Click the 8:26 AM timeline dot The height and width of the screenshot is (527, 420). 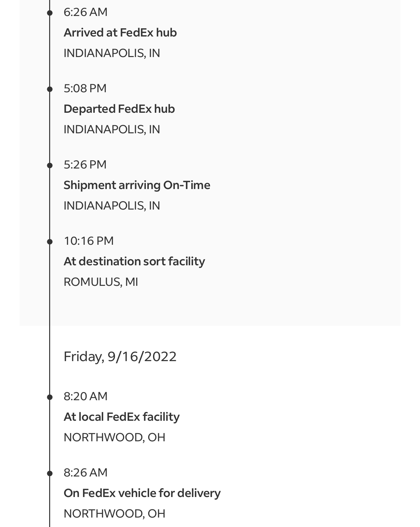point(50,473)
